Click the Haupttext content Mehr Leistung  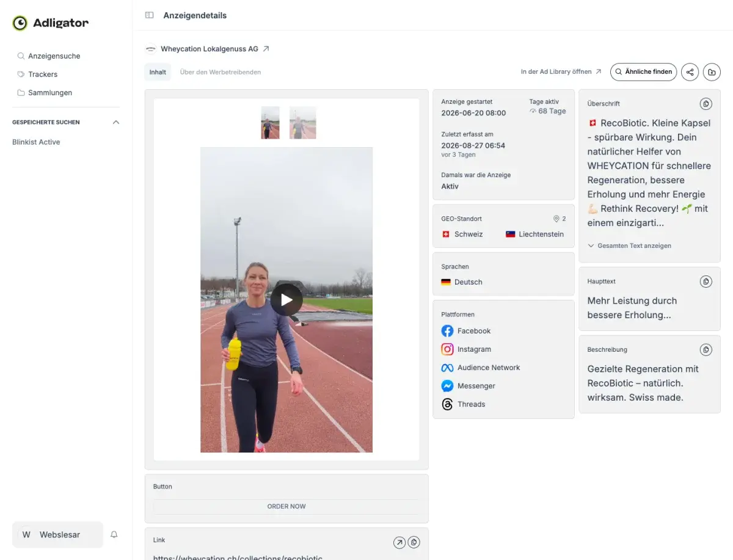click(x=632, y=308)
